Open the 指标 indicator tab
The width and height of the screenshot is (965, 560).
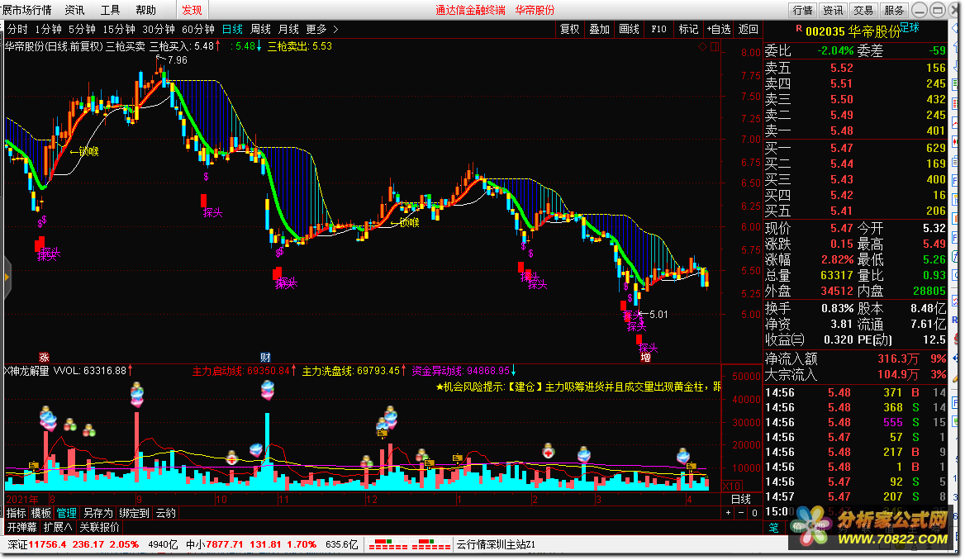pyautogui.click(x=16, y=513)
